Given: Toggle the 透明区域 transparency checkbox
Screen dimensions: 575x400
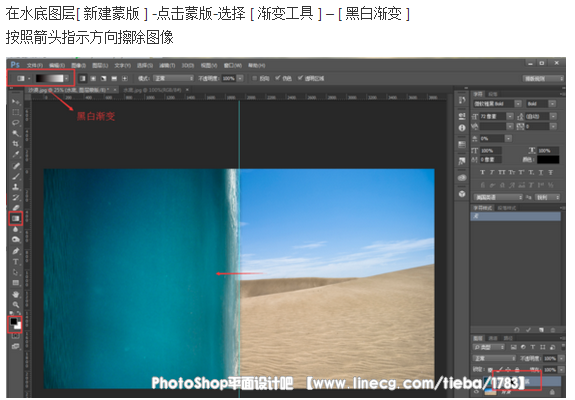Looking at the screenshot, I should tap(300, 78).
